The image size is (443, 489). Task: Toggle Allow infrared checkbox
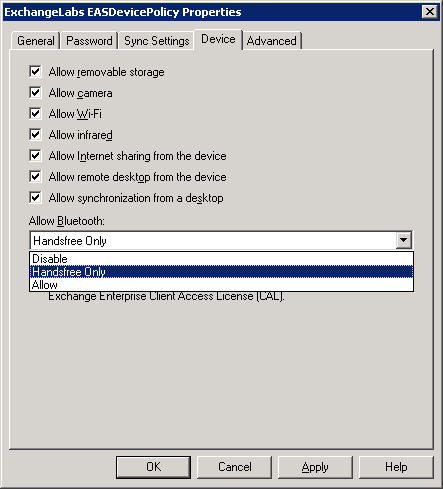coord(35,135)
